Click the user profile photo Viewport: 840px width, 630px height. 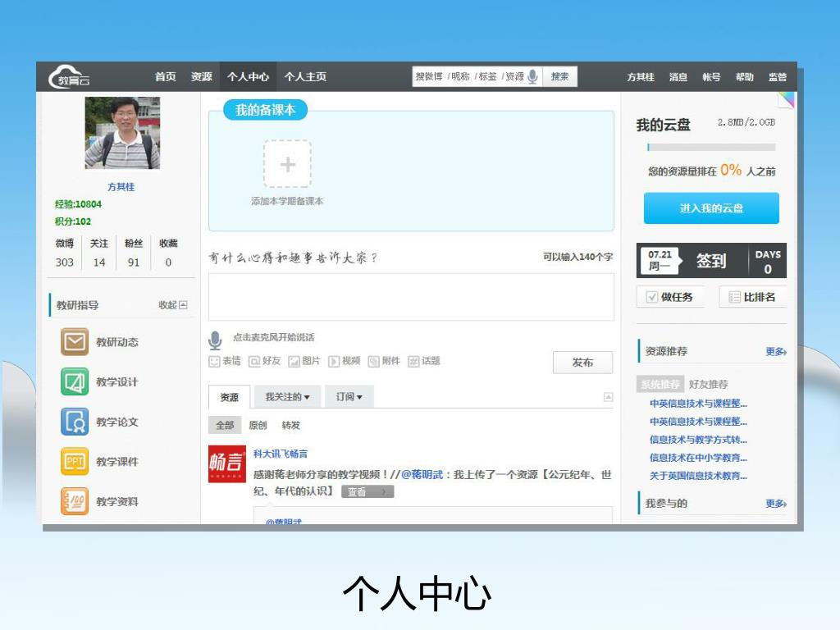(x=123, y=133)
